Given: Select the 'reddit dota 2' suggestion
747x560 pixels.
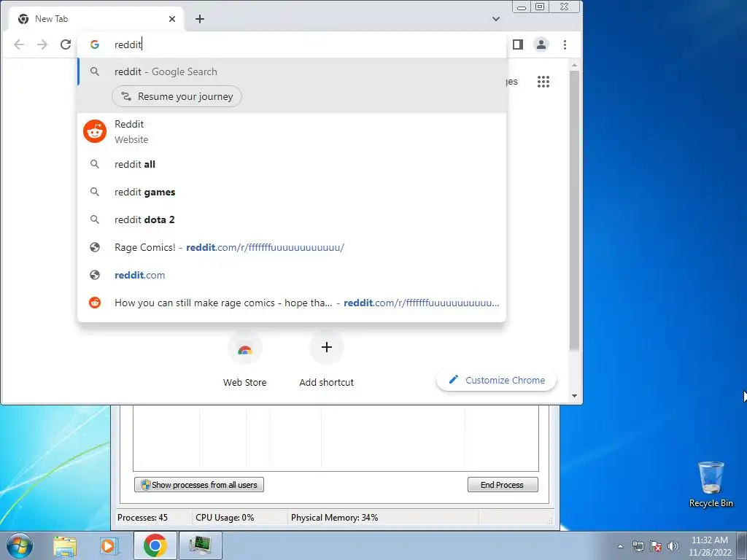Looking at the screenshot, I should [x=292, y=219].
